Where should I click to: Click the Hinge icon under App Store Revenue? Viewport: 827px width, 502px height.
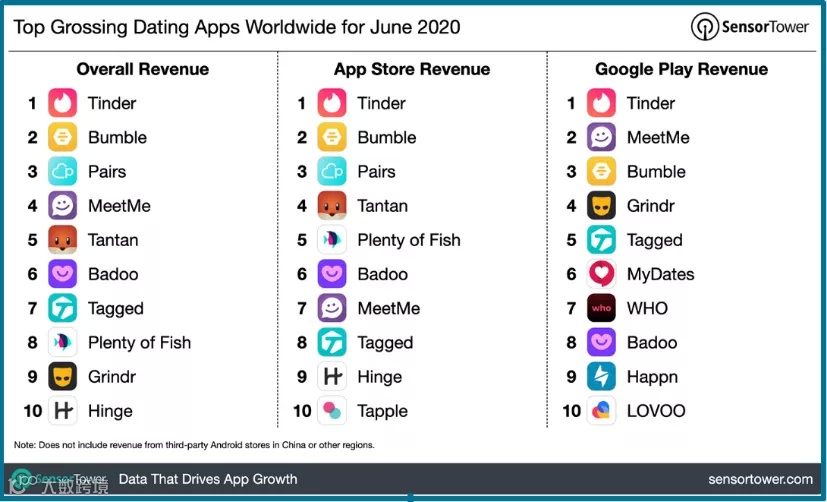pyautogui.click(x=332, y=376)
